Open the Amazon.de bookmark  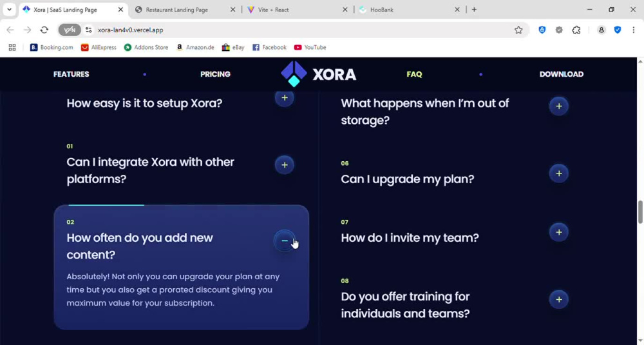(x=195, y=47)
